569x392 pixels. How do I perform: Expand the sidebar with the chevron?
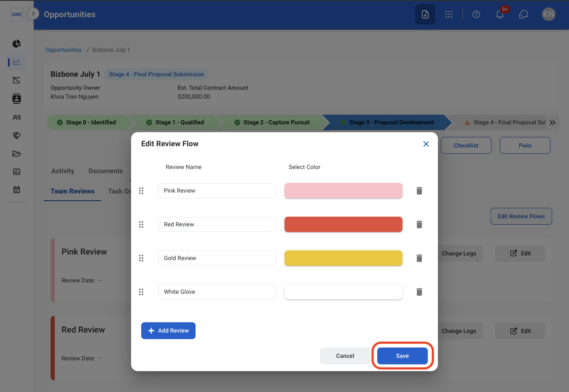[x=33, y=13]
